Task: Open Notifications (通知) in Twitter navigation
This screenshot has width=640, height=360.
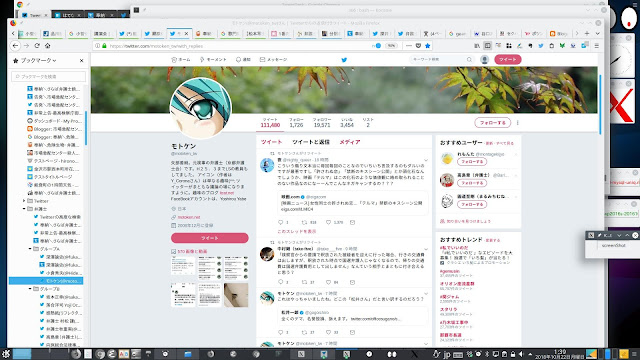Action: 243,60
